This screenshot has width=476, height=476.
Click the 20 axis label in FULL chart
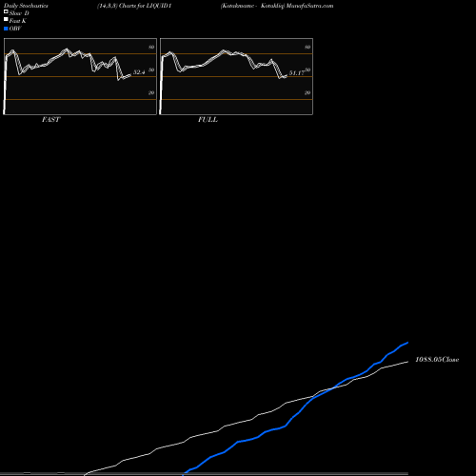coord(307,92)
